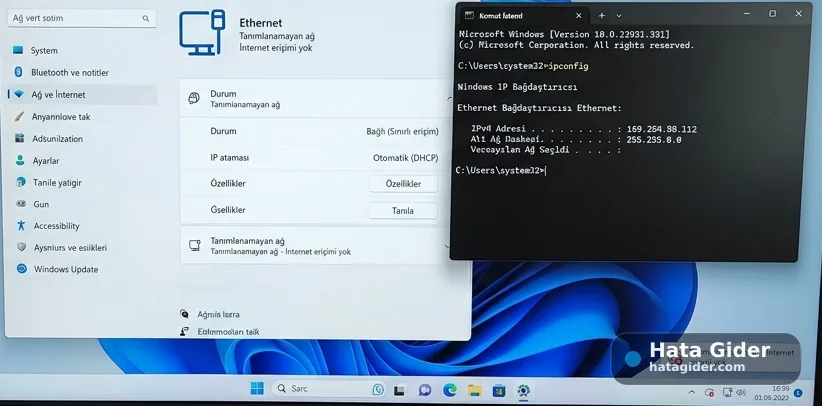Click the terminal command prompt line
The width and height of the screenshot is (822, 406).
click(501, 170)
